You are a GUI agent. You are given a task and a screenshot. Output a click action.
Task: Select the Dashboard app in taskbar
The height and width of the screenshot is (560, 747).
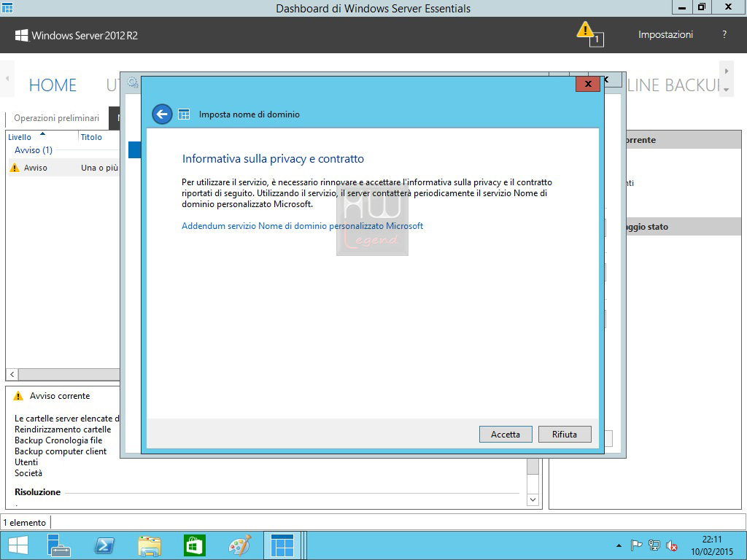(x=282, y=545)
